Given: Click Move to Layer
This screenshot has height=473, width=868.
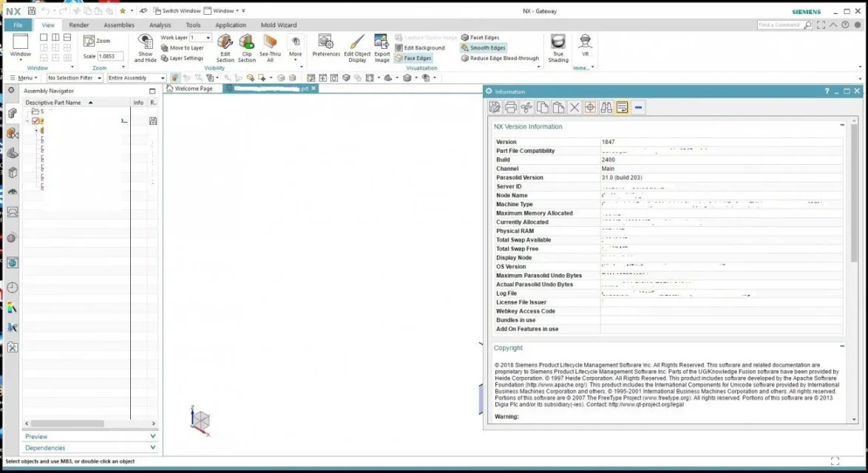Looking at the screenshot, I should pyautogui.click(x=182, y=48).
